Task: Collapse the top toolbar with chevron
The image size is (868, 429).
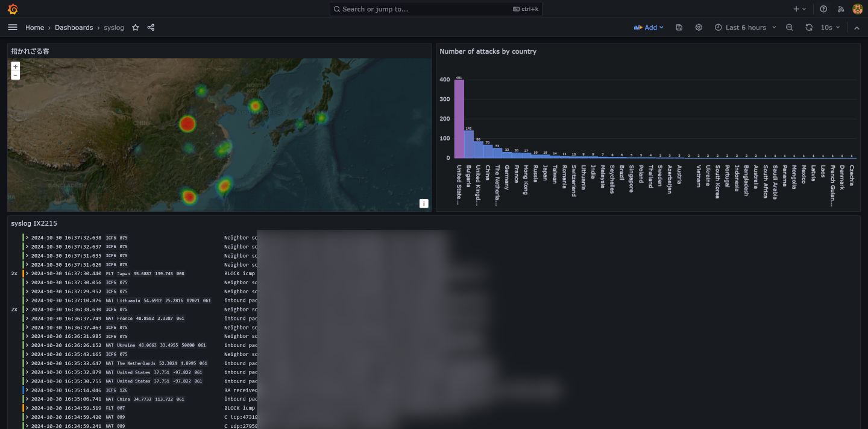Action: pyautogui.click(x=857, y=28)
